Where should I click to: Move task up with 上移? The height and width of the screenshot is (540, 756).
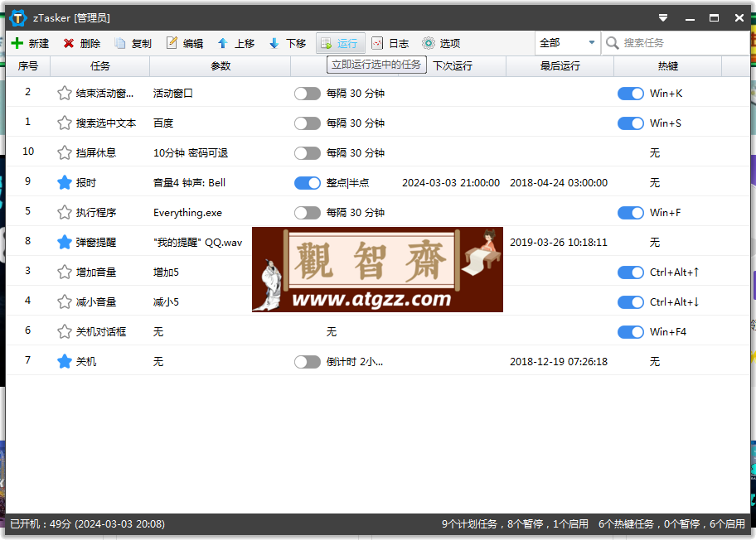click(236, 43)
